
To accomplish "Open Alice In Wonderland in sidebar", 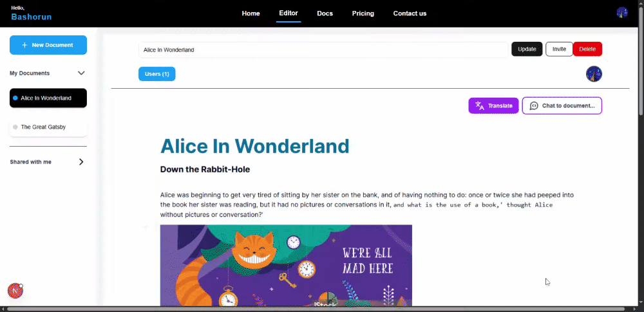I will 48,98.
